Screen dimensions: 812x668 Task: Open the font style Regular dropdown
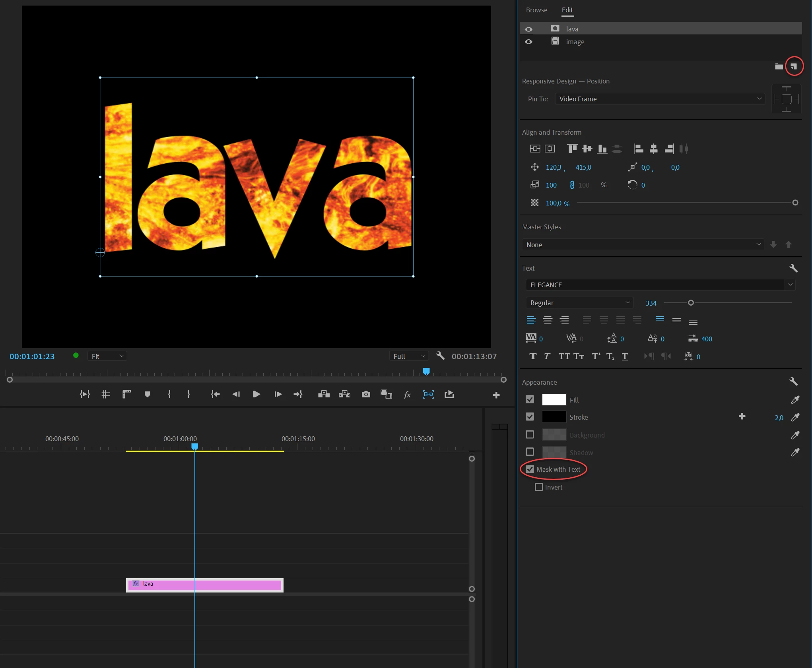(x=579, y=303)
